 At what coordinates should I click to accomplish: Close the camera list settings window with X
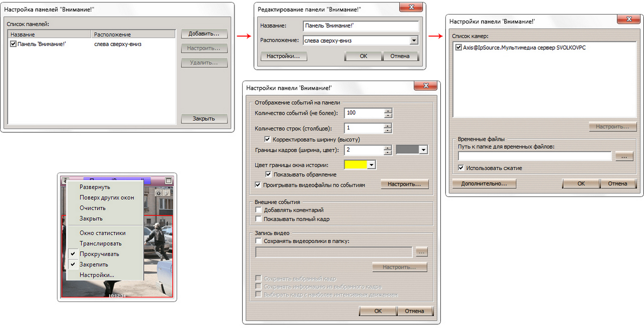pyautogui.click(x=630, y=19)
